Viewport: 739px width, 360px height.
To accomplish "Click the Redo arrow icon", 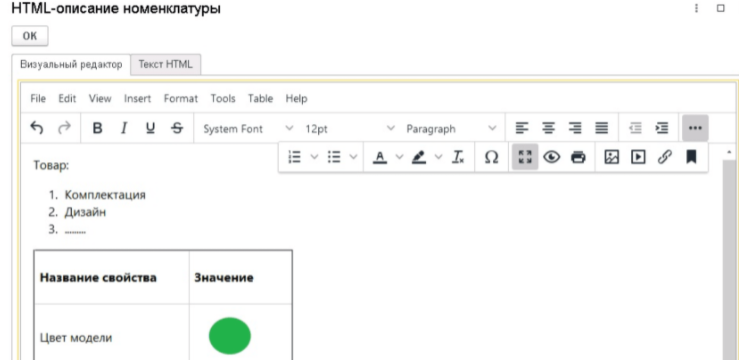I will pos(64,128).
